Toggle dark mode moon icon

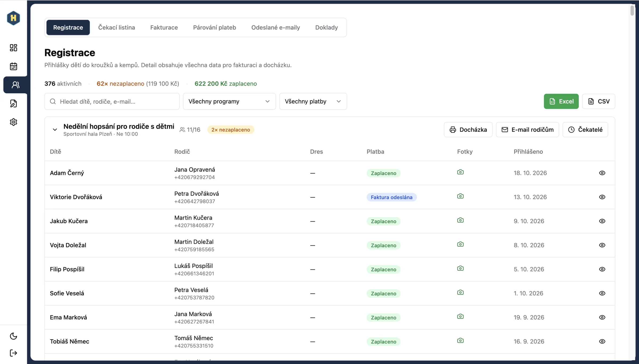pyautogui.click(x=13, y=336)
